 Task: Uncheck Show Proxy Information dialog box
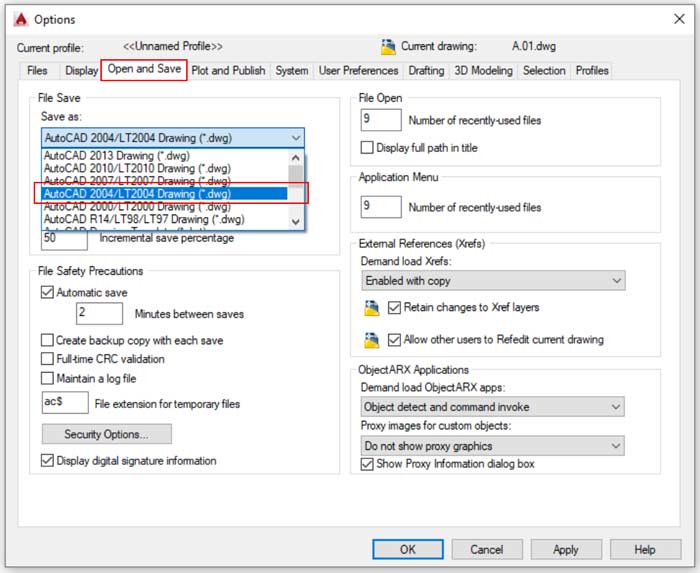click(367, 464)
